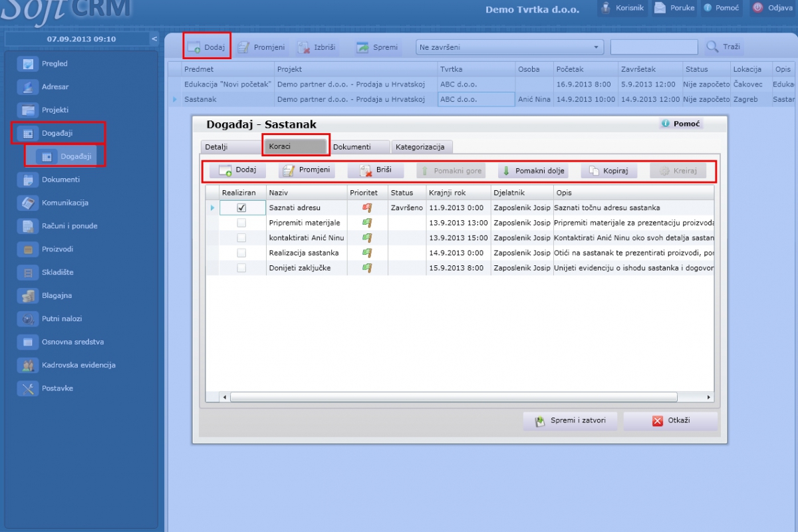This screenshot has height=532, width=798.
Task: Click priority flag for Realizacija sastanka
Action: click(x=367, y=253)
